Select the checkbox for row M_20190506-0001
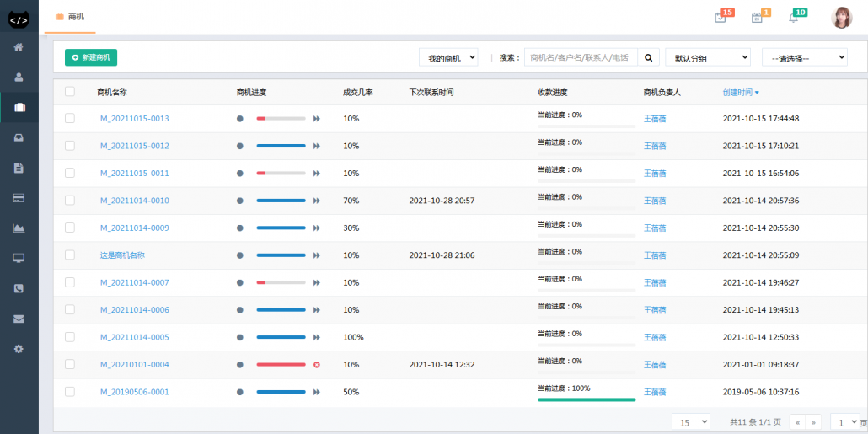The image size is (868, 434). pyautogui.click(x=70, y=392)
